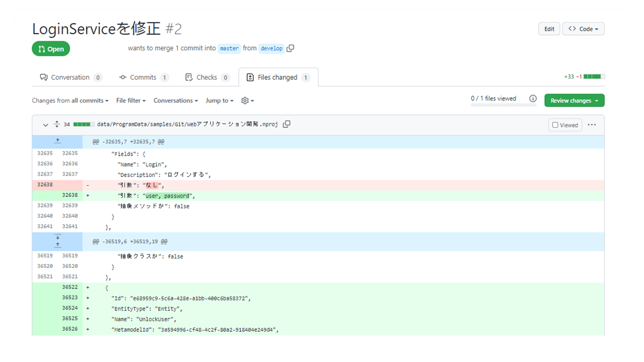644x362 pixels.
Task: Open the Jump to dropdown
Action: pos(219,101)
